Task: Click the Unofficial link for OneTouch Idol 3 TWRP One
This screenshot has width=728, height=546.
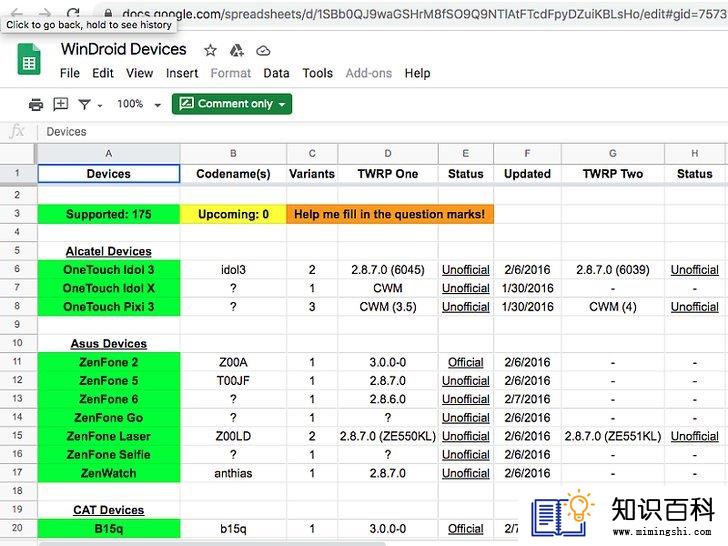Action: point(466,270)
